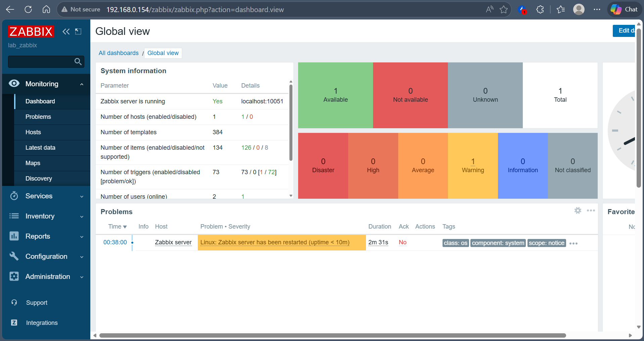Refresh the browser page

(x=28, y=9)
